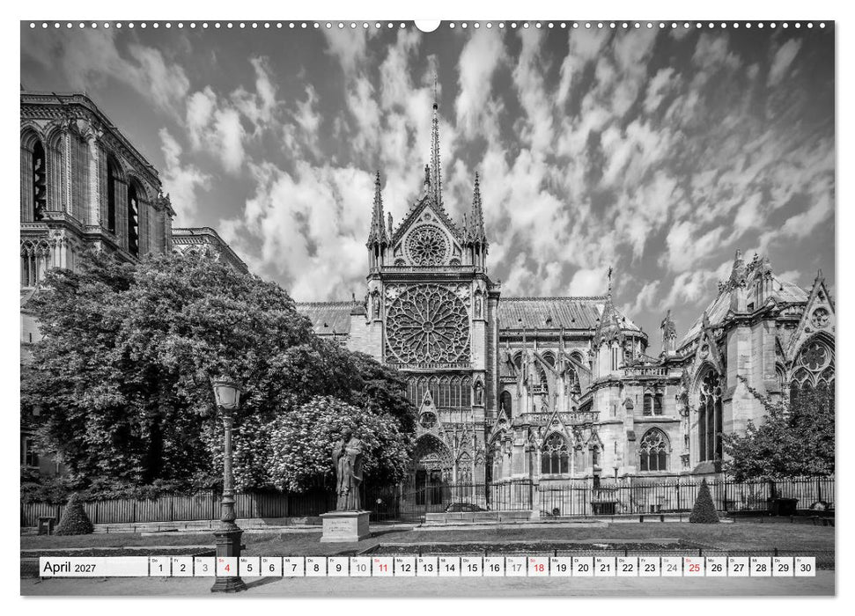Select date 12 in the calendar row

(x=405, y=567)
